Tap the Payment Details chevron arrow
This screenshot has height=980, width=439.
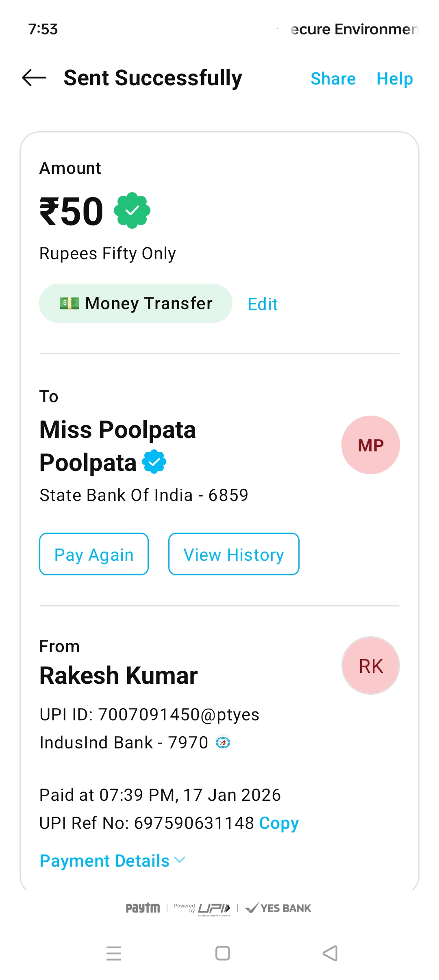tap(180, 860)
